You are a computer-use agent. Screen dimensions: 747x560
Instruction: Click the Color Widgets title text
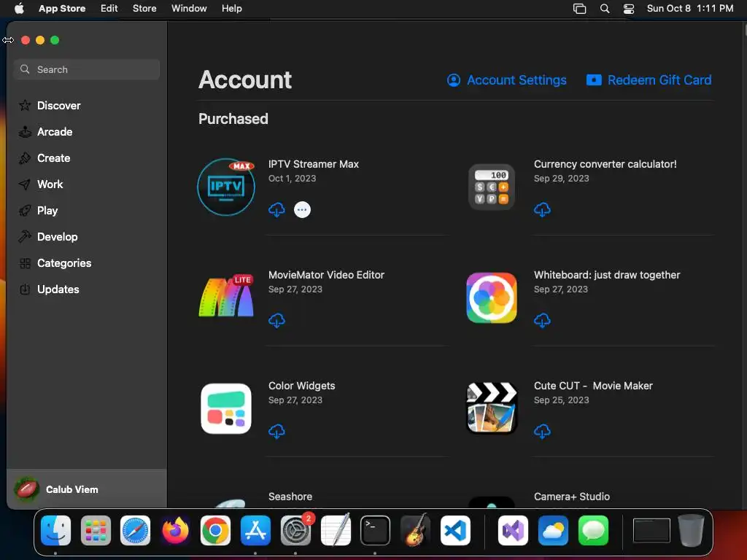point(301,386)
